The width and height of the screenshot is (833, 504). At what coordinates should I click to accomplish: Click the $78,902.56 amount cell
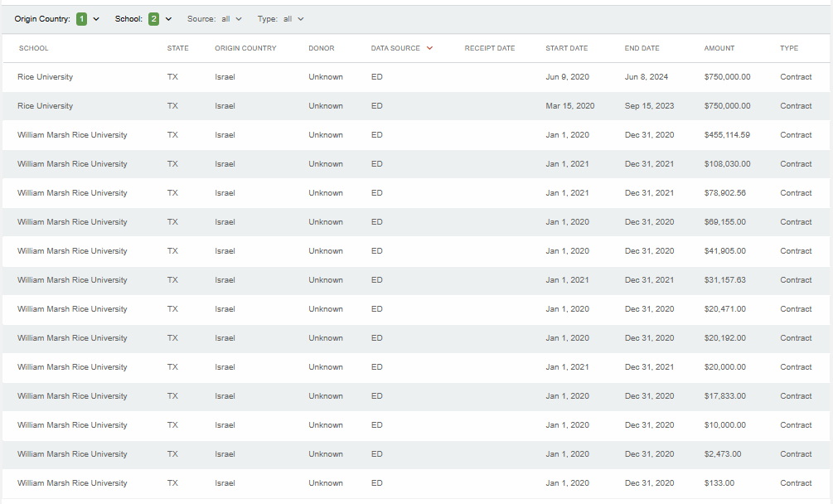click(725, 193)
